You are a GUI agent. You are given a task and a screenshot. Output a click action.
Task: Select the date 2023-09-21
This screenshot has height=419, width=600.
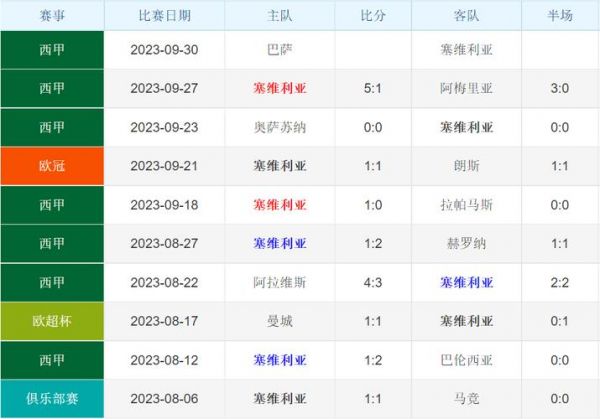pos(164,166)
